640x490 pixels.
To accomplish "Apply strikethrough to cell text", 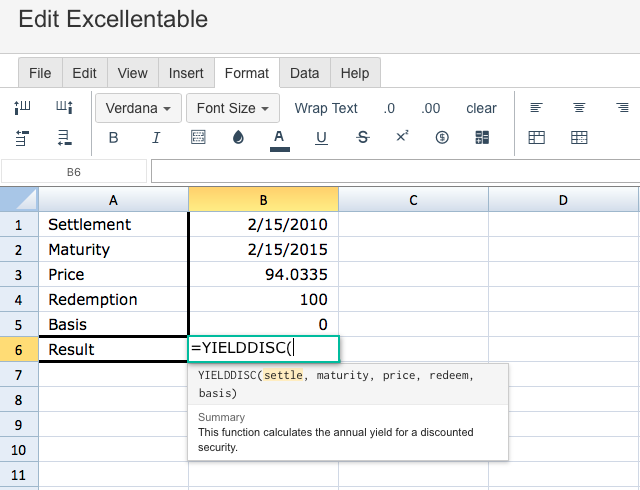I will coord(363,138).
